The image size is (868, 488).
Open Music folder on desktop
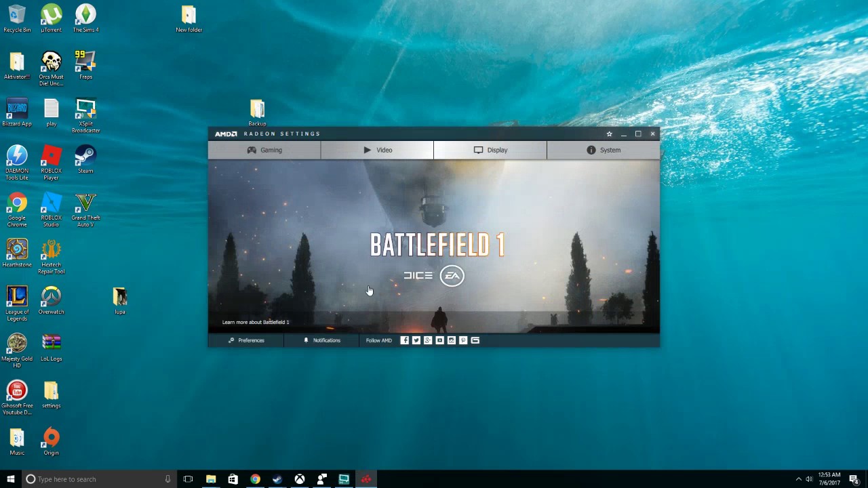17,441
